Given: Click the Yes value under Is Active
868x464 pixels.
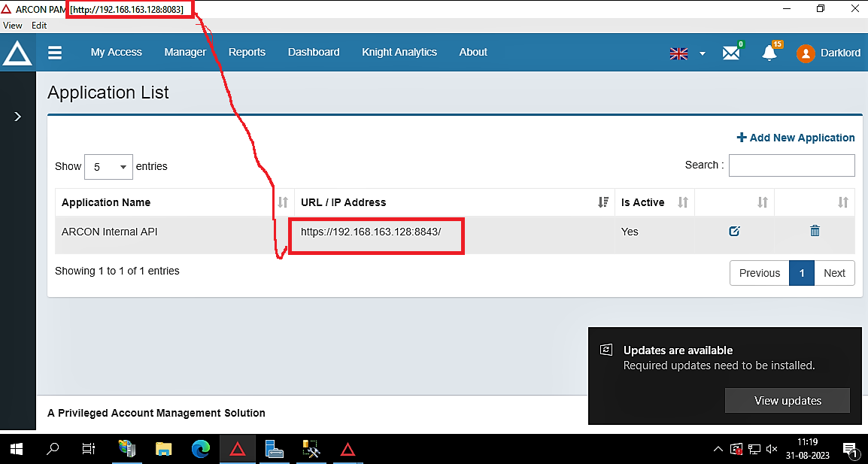Looking at the screenshot, I should (630, 232).
